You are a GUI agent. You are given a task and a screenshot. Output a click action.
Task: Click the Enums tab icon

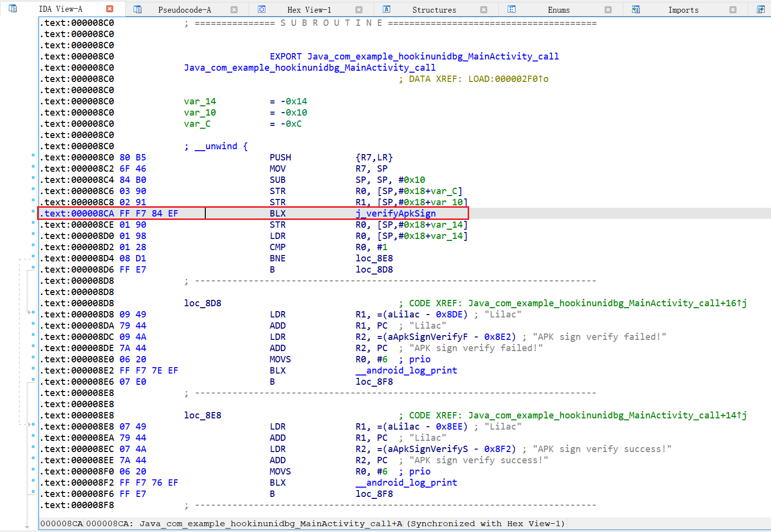pos(511,9)
